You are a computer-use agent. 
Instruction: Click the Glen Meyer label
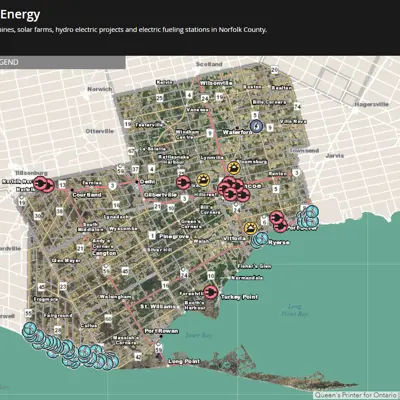[x=66, y=261]
